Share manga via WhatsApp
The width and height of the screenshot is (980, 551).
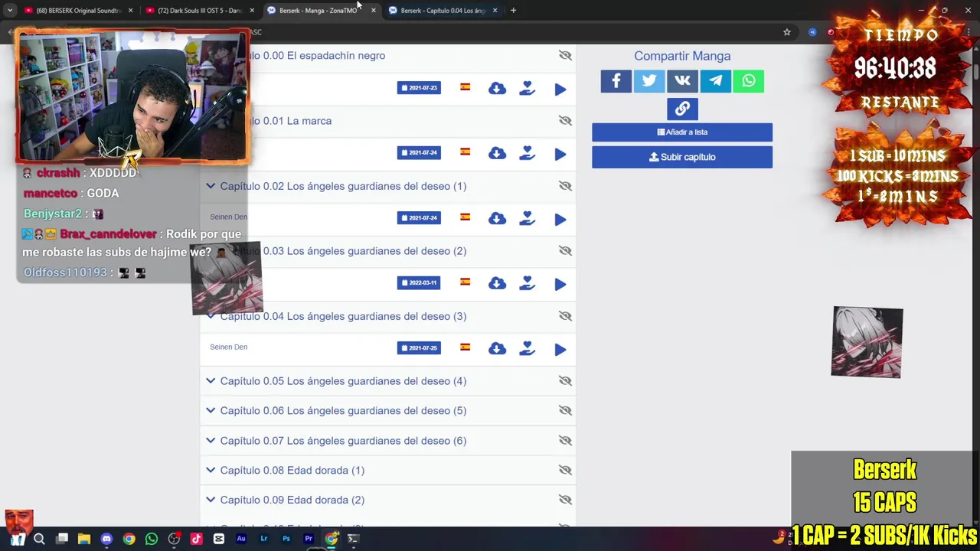748,81
